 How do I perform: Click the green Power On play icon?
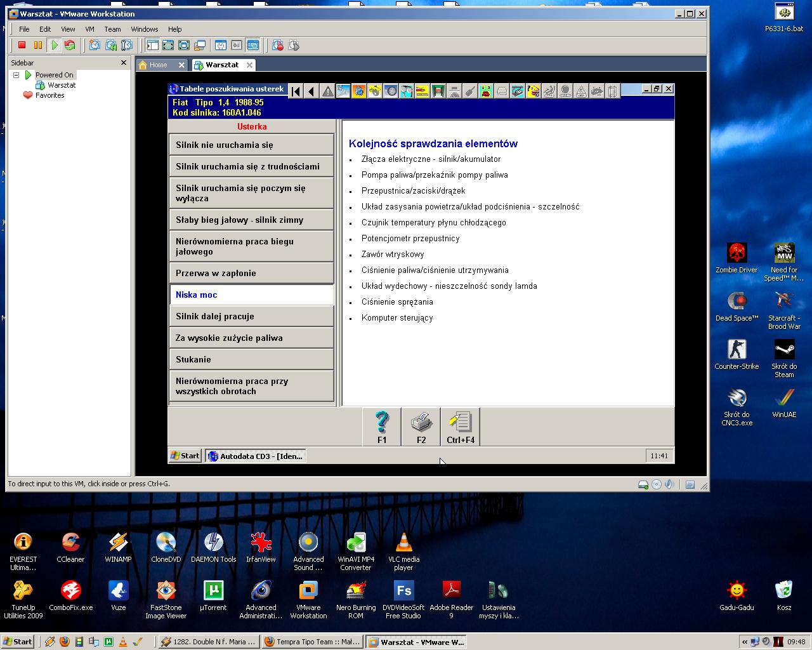pos(55,45)
